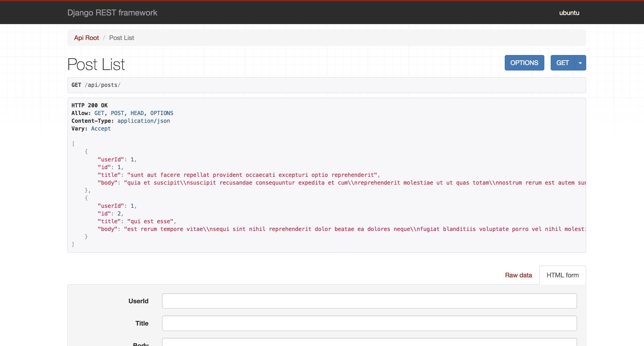Focus the UserId input field
Screen dimensions: 644x346
click(x=369, y=301)
